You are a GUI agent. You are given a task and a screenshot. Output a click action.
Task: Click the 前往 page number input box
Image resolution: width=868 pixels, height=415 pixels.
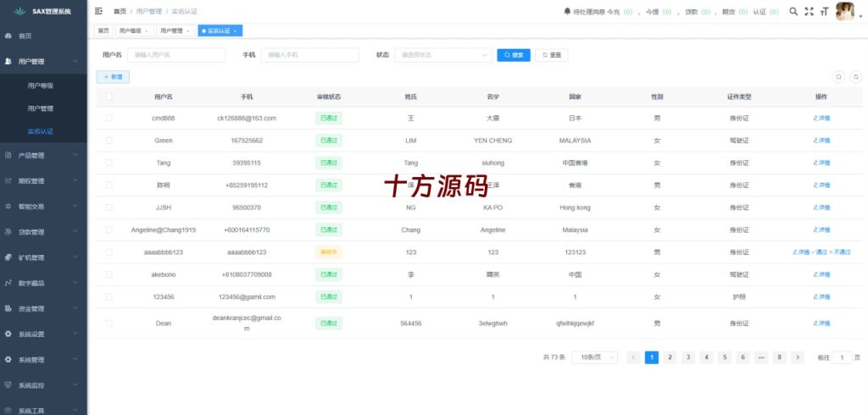tap(842, 357)
